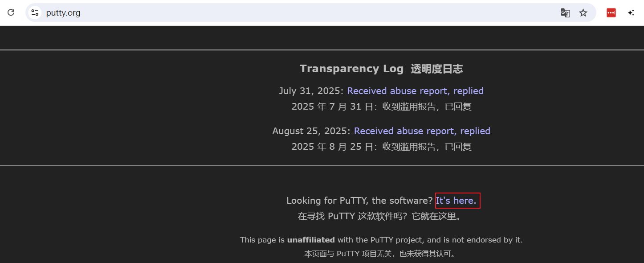This screenshot has height=263, width=644.
Task: Click the bold "unaffiliated" word
Action: pyautogui.click(x=311, y=240)
